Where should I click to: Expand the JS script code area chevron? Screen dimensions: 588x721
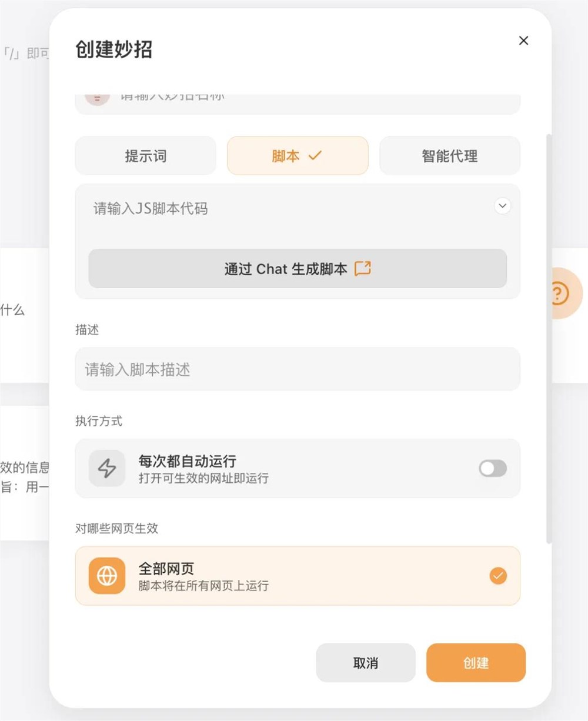[503, 206]
